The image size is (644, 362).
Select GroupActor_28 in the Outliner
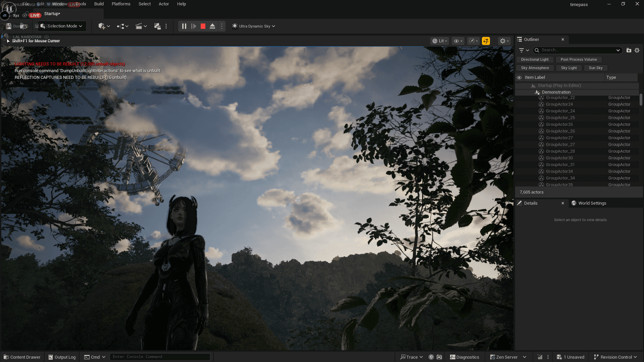577,151
